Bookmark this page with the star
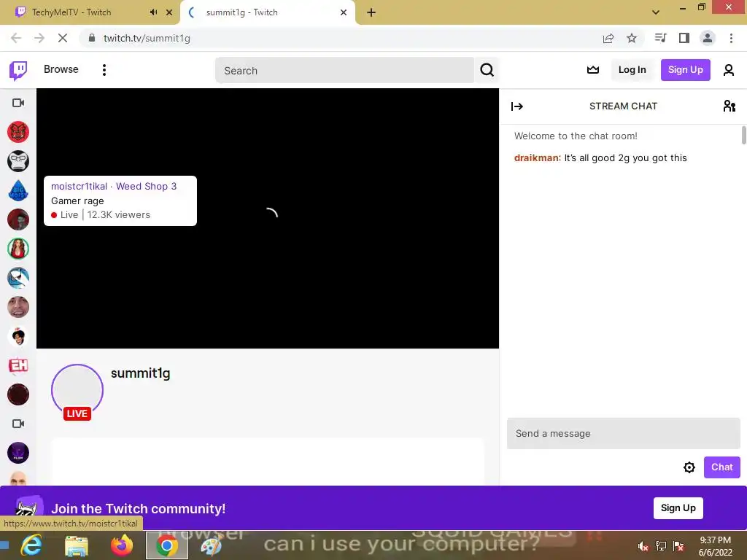 [x=632, y=38]
